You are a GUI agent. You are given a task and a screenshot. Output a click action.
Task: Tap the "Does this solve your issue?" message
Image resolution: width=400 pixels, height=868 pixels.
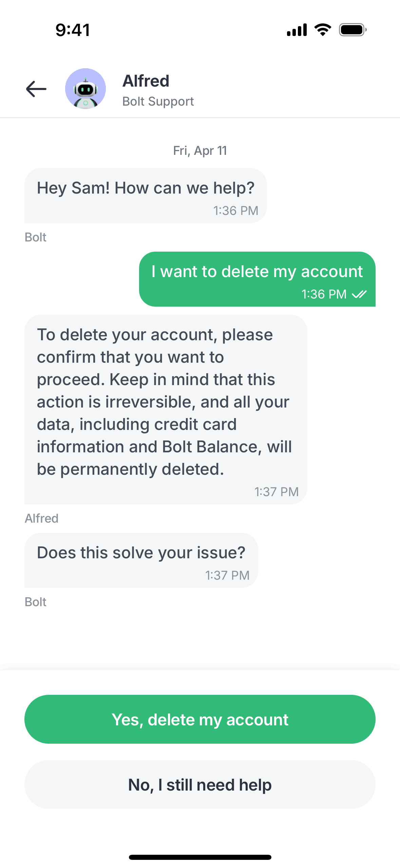tap(141, 553)
